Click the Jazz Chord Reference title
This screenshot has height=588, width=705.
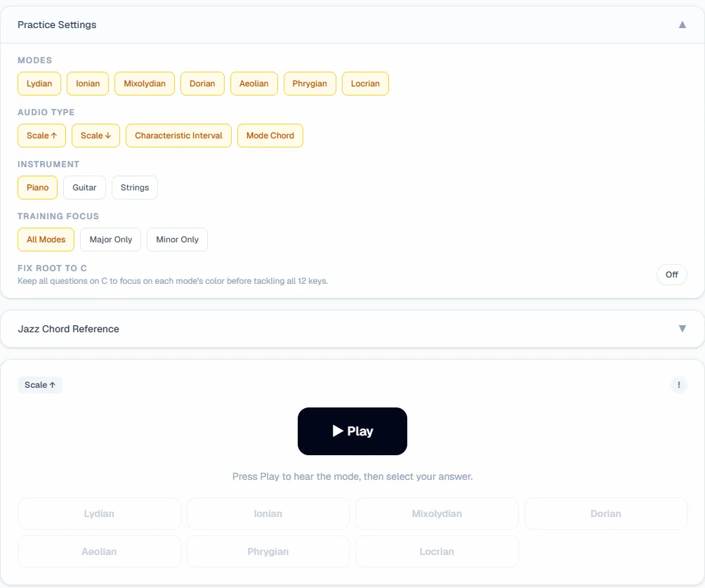68,329
